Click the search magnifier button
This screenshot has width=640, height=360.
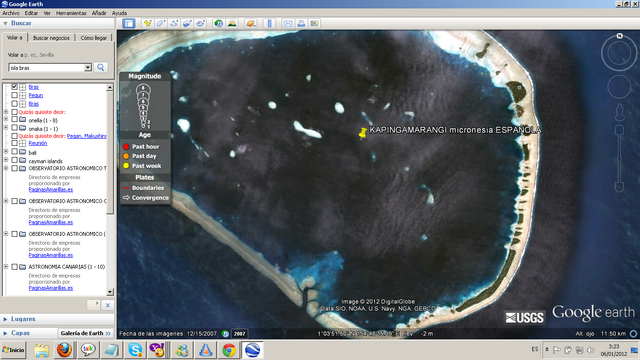[x=101, y=67]
